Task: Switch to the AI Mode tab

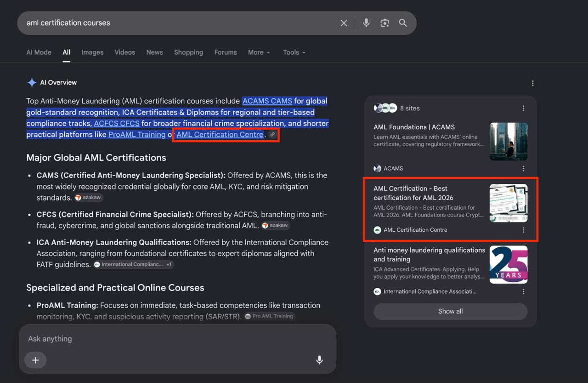Action: 39,52
